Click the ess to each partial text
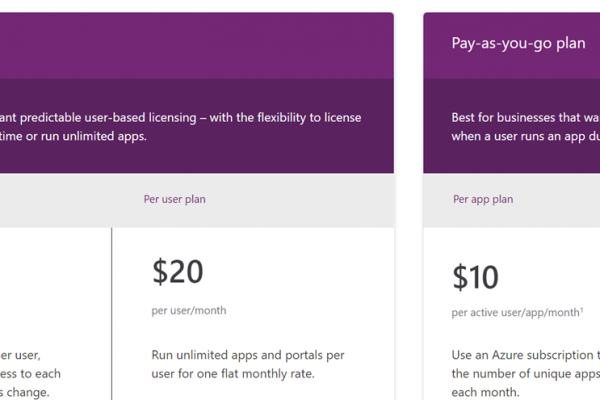 30,374
